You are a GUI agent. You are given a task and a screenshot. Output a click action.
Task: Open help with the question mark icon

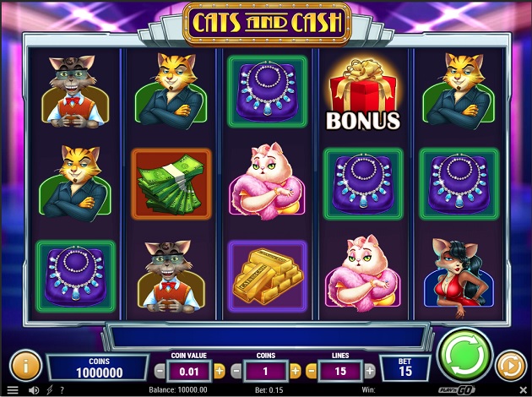coord(62,390)
